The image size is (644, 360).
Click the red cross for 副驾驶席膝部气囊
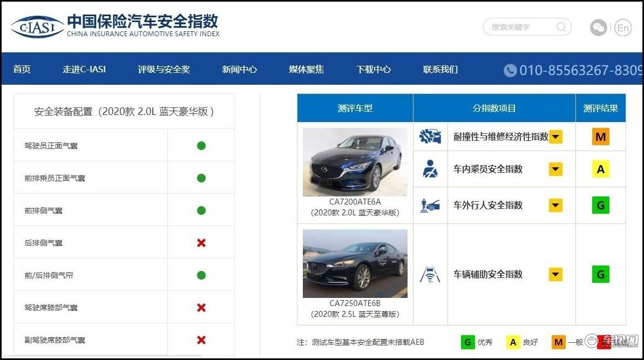[x=201, y=340]
